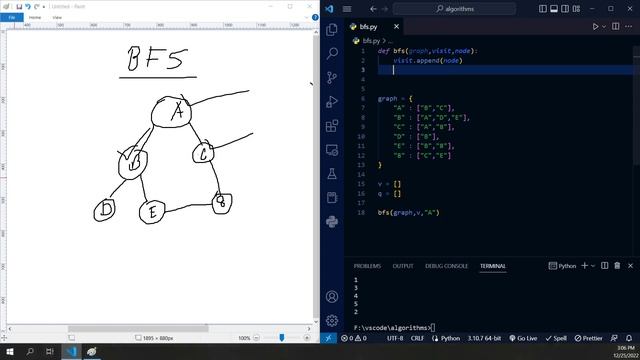The width and height of the screenshot is (640, 360).
Task: Toggle Go Live server
Action: click(523, 338)
